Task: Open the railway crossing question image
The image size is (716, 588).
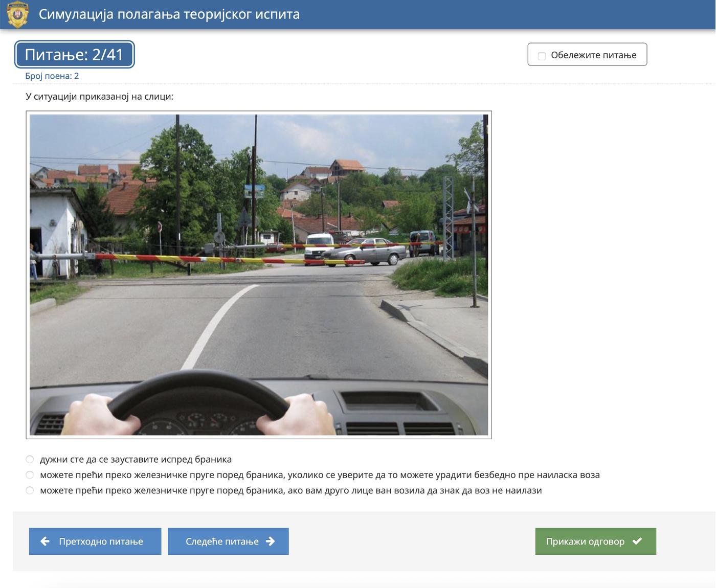Action: point(259,275)
